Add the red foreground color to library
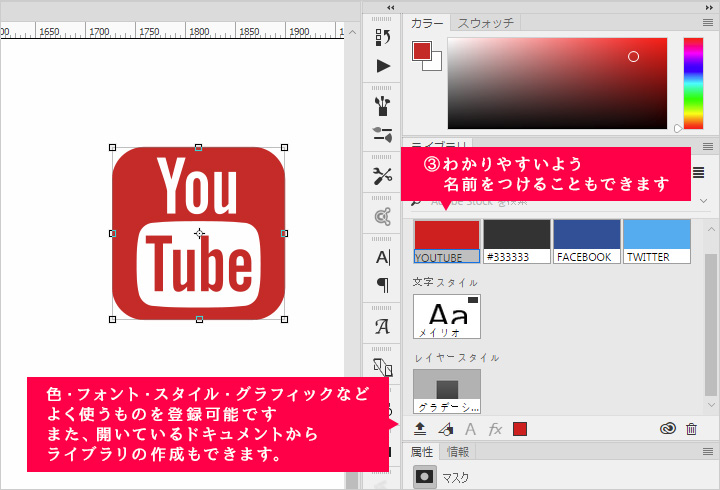The image size is (720, 490). click(x=520, y=429)
